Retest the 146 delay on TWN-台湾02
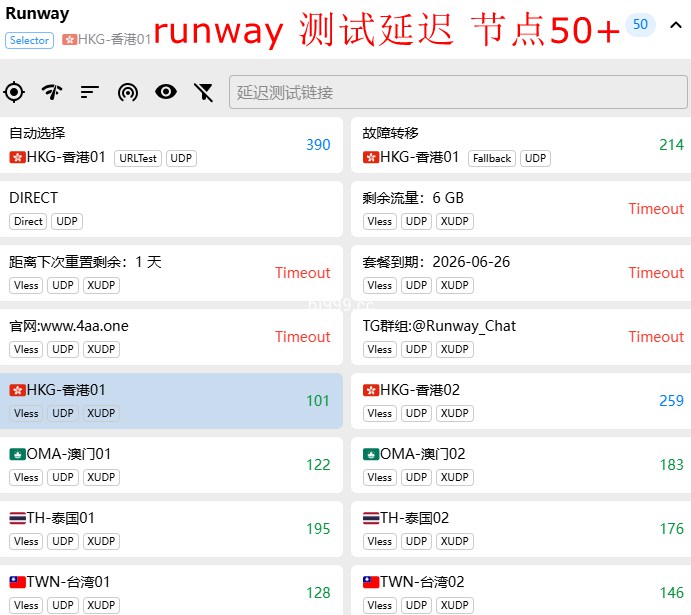This screenshot has height=615, width=691. click(x=671, y=593)
